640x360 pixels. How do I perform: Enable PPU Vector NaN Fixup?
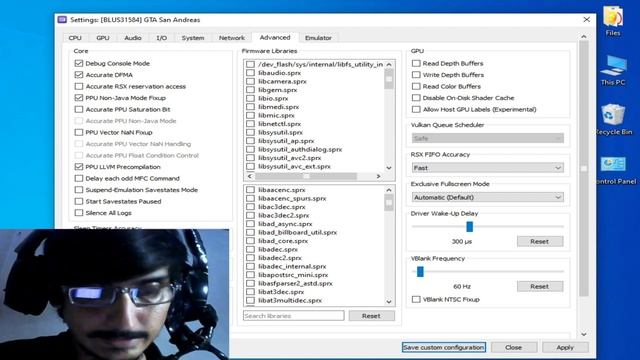pyautogui.click(x=79, y=132)
